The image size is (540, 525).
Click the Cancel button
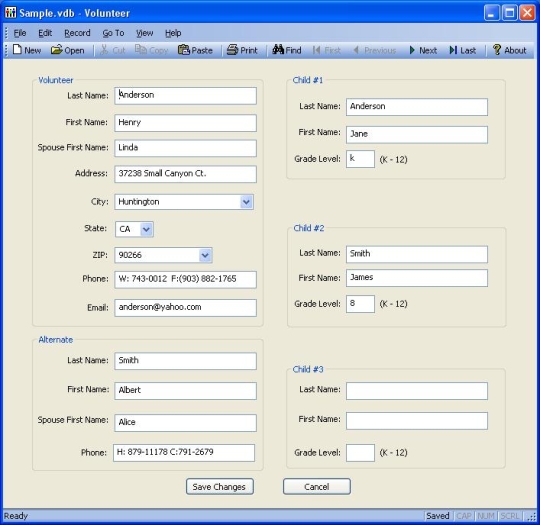pos(317,486)
